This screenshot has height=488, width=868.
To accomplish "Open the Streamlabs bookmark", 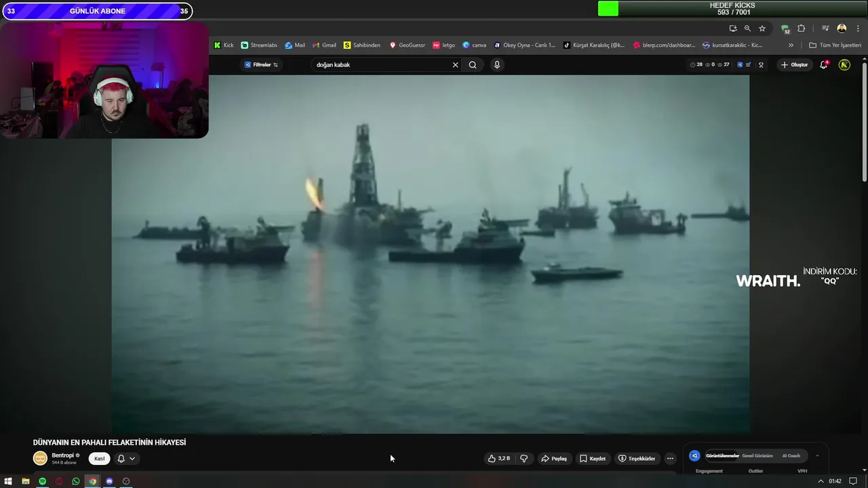I will pyautogui.click(x=259, y=45).
